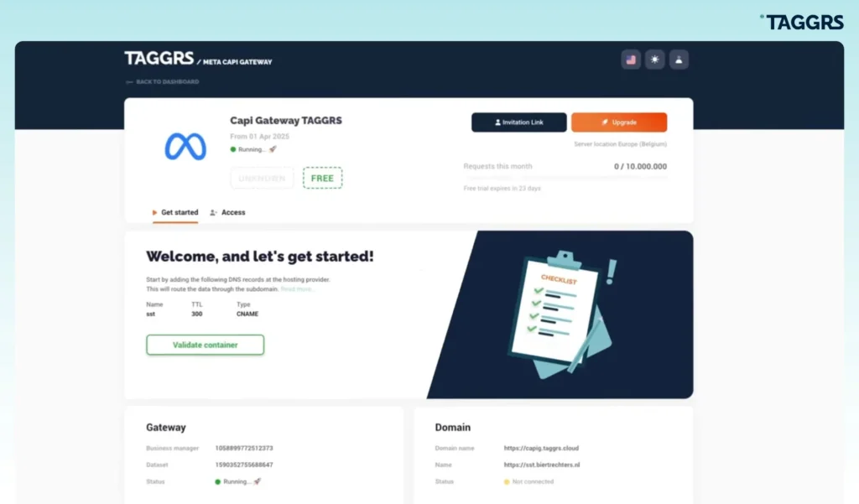Select the From 01 Apr 2025 date
This screenshot has width=859, height=504.
pyautogui.click(x=260, y=137)
